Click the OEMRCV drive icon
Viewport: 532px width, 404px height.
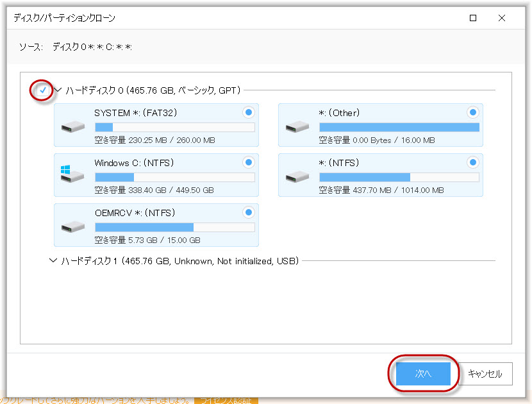(x=73, y=227)
